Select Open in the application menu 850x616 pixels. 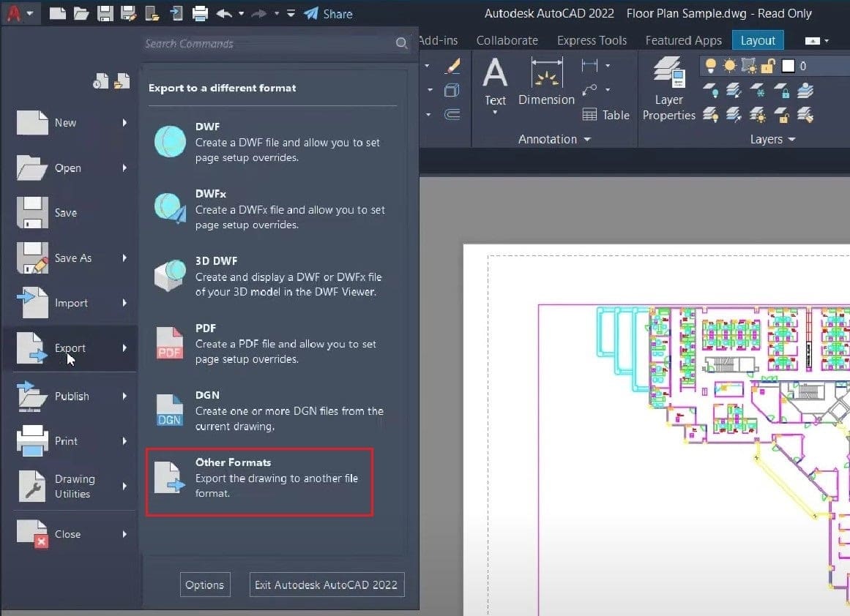(70, 168)
